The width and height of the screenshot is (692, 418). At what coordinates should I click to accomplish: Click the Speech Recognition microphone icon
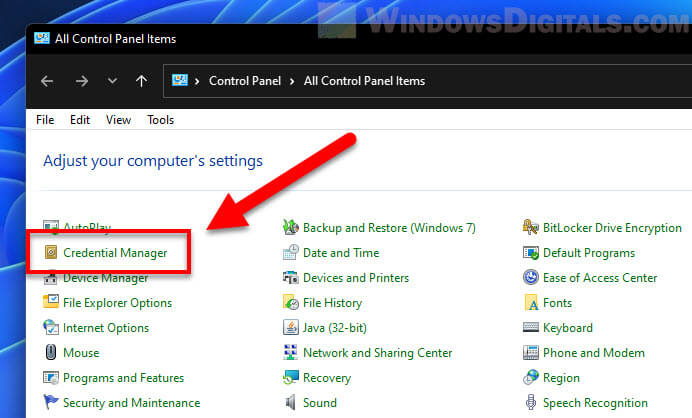click(x=530, y=402)
